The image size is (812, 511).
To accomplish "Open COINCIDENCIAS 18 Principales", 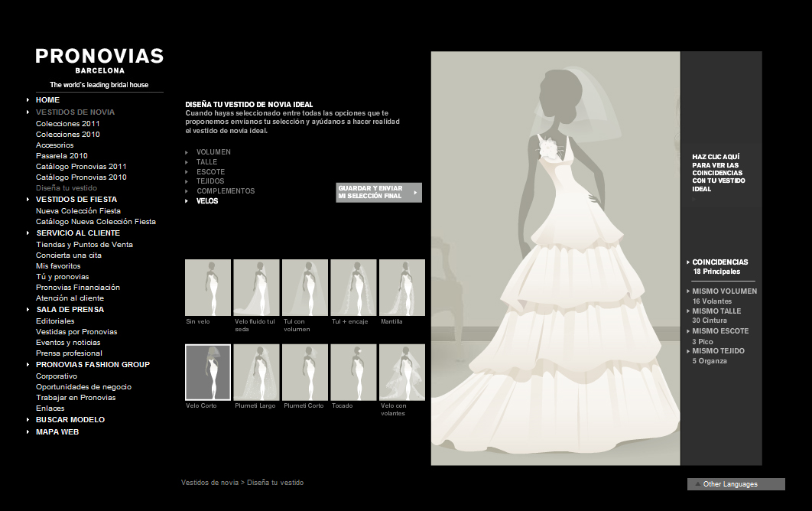I will click(719, 266).
